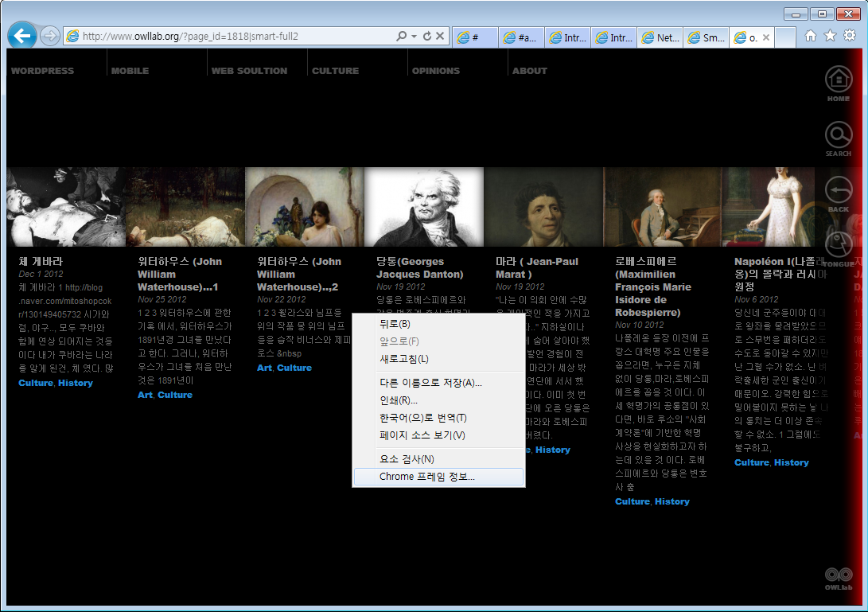The width and height of the screenshot is (868, 612).
Task: Click 'Art' tag under Waterhouse...1 post
Action: click(145, 395)
